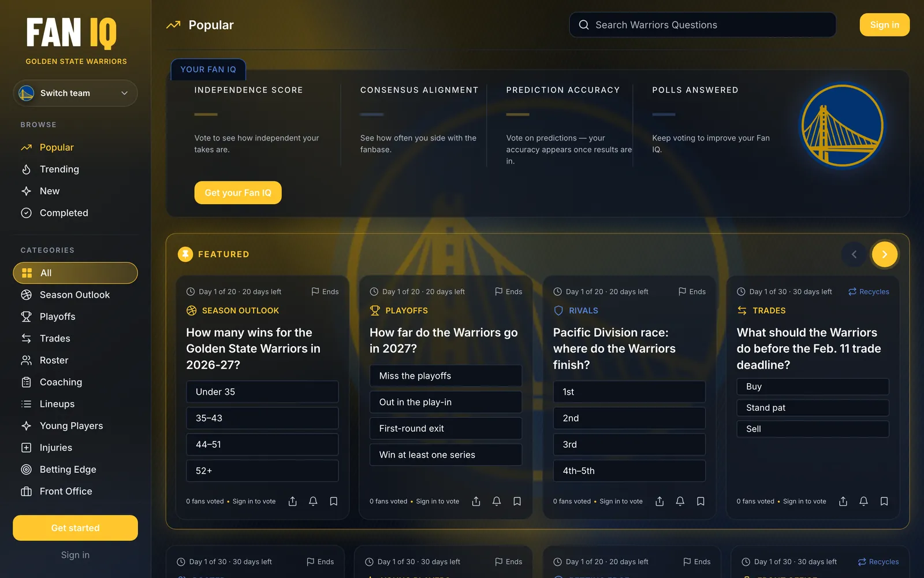
Task: Share the playoffs poll
Action: coord(476,501)
